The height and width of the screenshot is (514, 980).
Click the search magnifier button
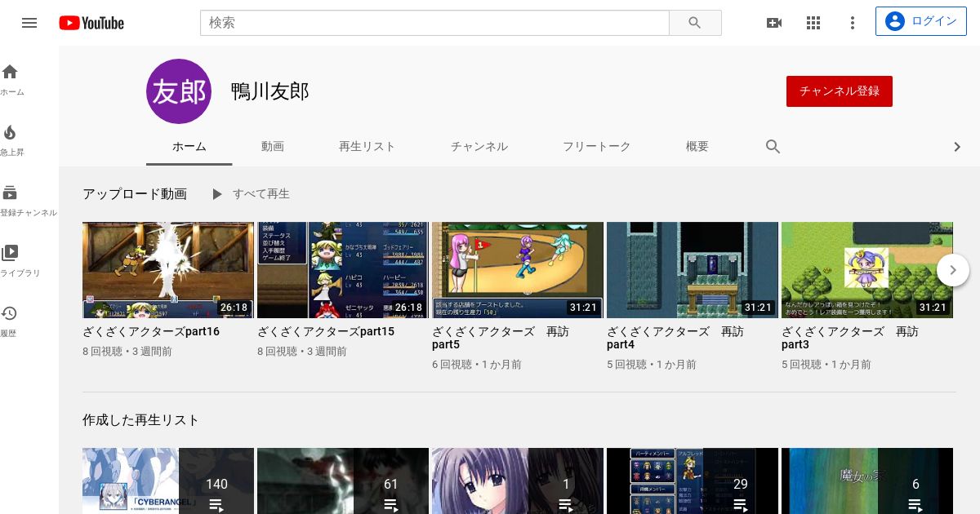[695, 23]
